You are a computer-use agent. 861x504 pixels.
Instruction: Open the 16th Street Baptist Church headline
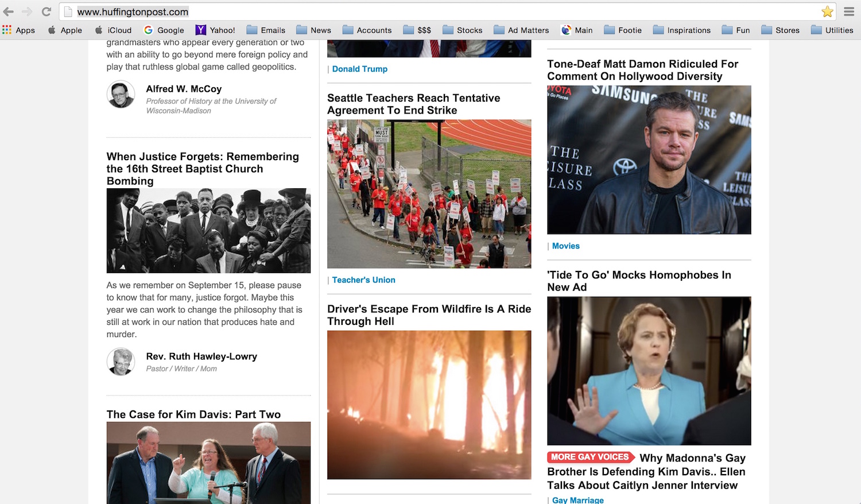point(203,169)
